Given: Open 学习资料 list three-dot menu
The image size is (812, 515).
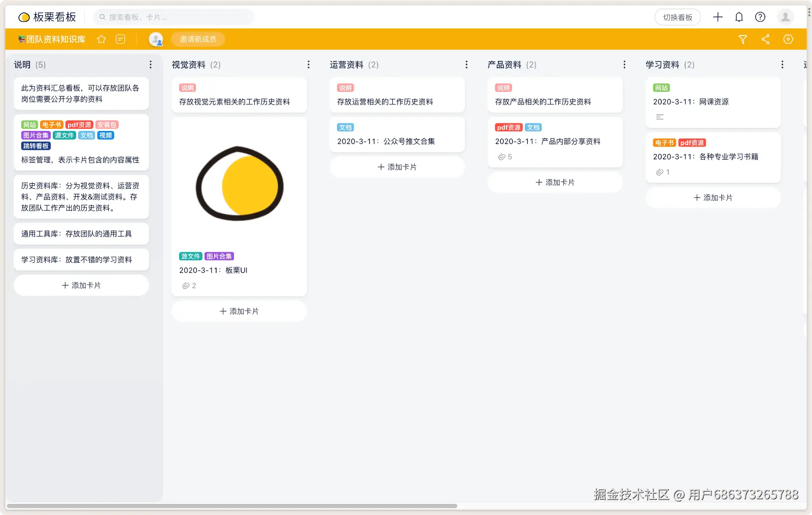Looking at the screenshot, I should [x=782, y=64].
